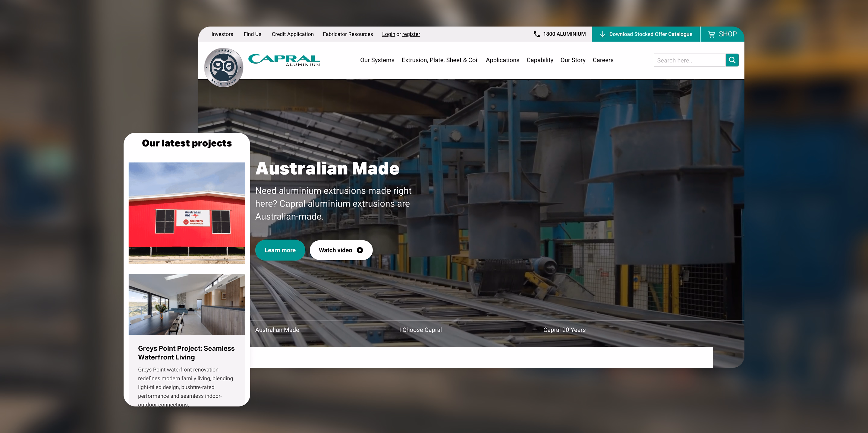Image resolution: width=868 pixels, height=433 pixels.
Task: Open the red Australian Aid building thumbnail
Action: click(187, 213)
